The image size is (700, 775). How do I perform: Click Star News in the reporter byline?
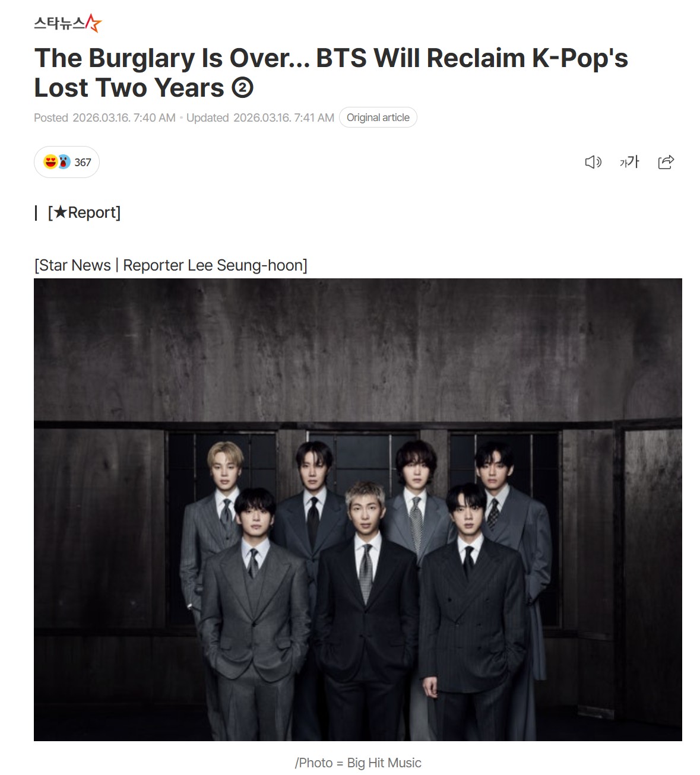click(x=75, y=265)
